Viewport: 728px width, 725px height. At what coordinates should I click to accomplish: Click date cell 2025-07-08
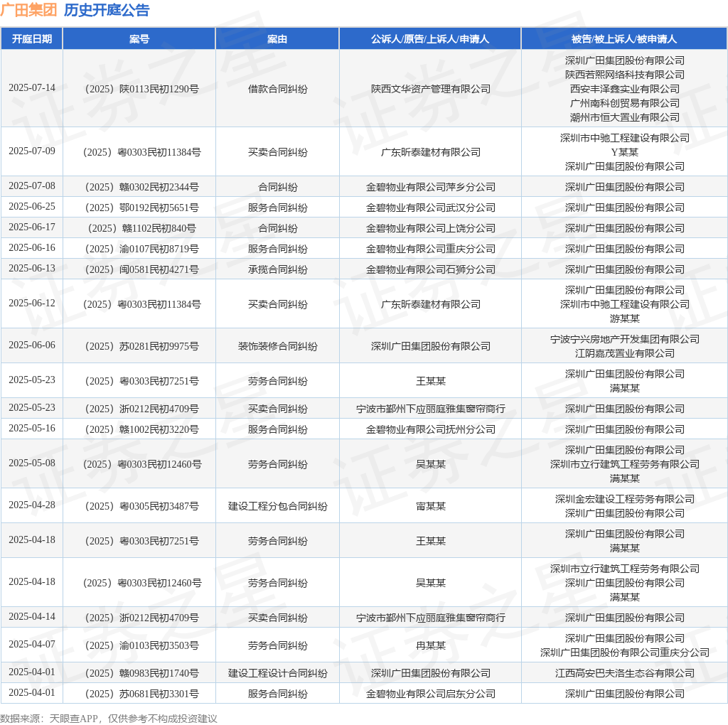click(31, 186)
